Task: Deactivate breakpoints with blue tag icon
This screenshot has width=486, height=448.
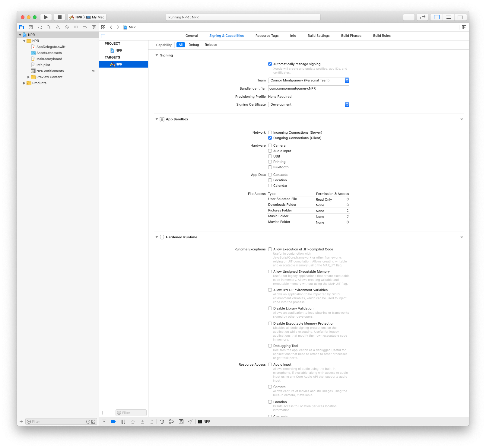Action: (113, 421)
